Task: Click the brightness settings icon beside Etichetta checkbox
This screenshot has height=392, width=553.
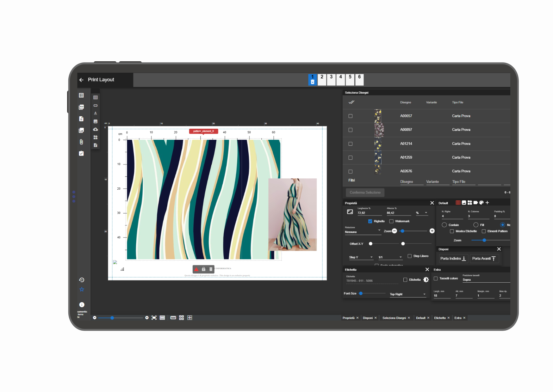Action: [426, 279]
